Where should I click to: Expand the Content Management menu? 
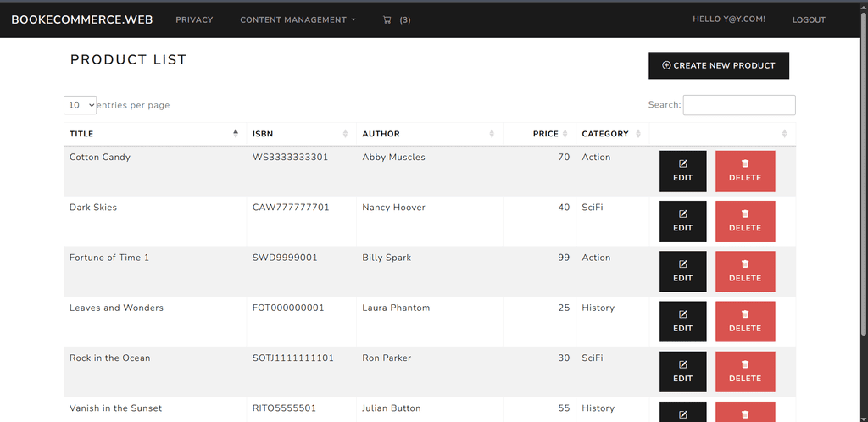click(x=298, y=19)
